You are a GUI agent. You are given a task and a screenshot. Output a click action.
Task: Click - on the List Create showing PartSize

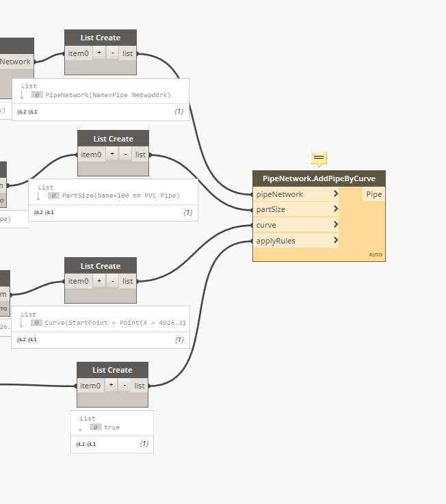click(125, 155)
